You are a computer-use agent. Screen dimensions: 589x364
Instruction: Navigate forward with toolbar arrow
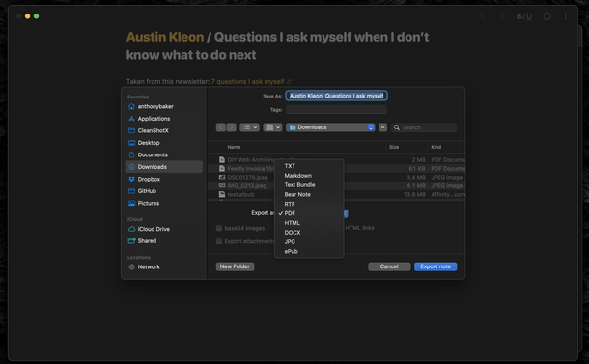(x=501, y=16)
